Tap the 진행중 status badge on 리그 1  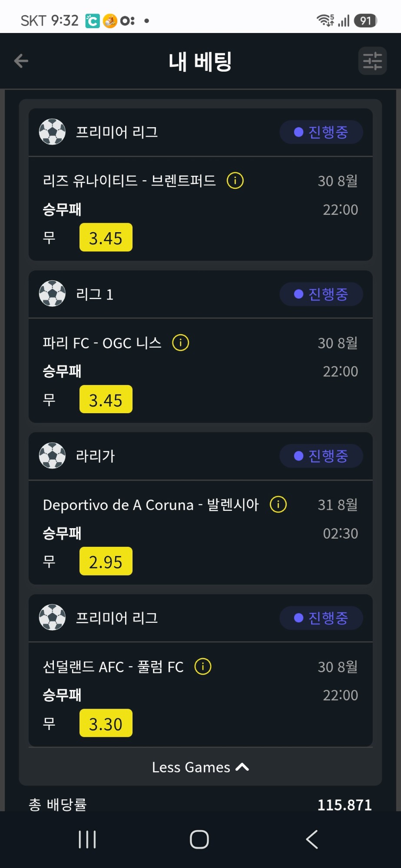click(x=321, y=294)
